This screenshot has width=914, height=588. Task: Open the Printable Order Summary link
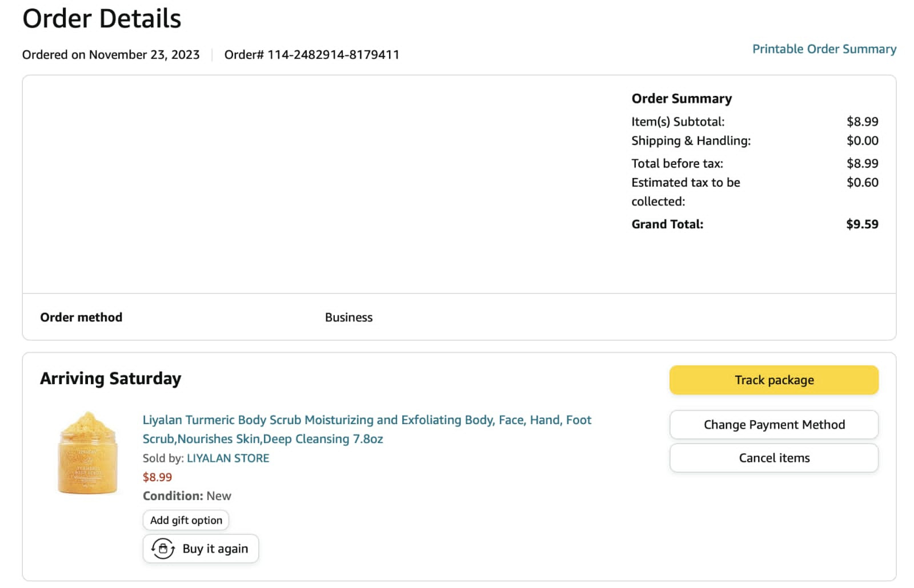(824, 49)
